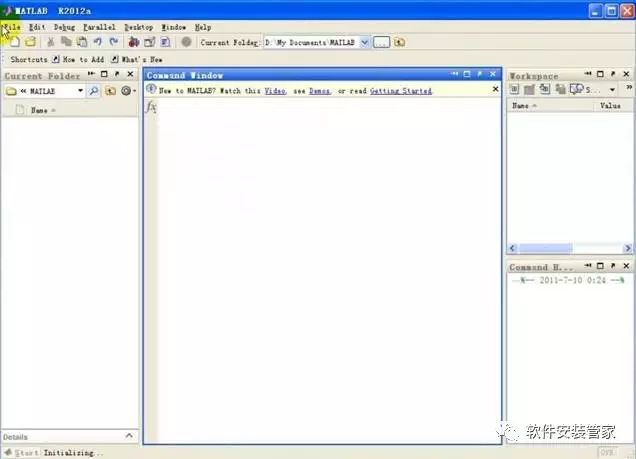Click the MATLAB Start button
The width and height of the screenshot is (636, 459).
pyautogui.click(x=21, y=453)
